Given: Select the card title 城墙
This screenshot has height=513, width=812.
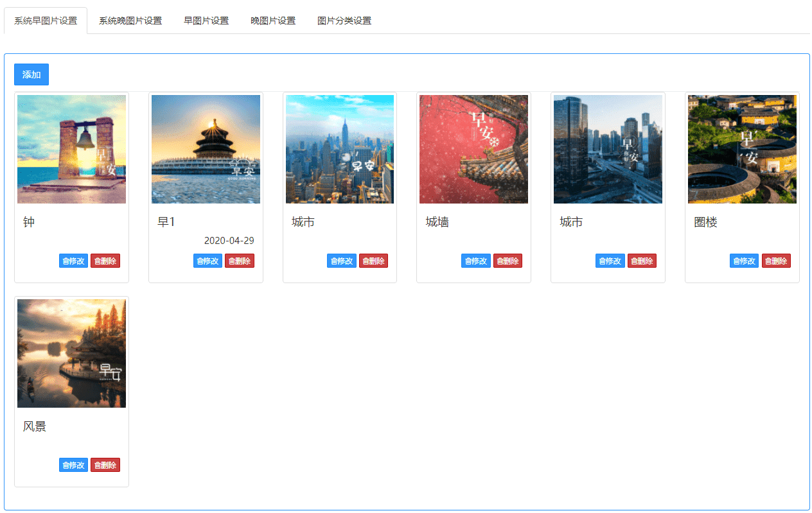Looking at the screenshot, I should point(437,222).
